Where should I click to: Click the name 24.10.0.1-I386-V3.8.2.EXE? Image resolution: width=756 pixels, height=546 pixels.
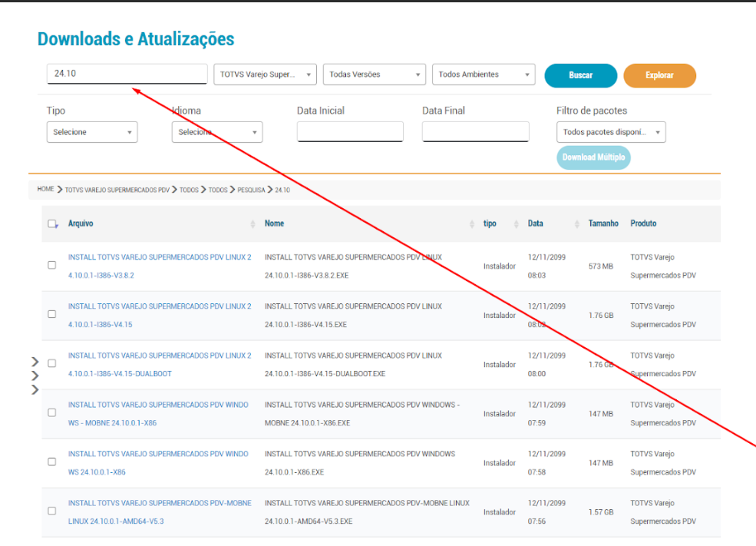point(307,276)
